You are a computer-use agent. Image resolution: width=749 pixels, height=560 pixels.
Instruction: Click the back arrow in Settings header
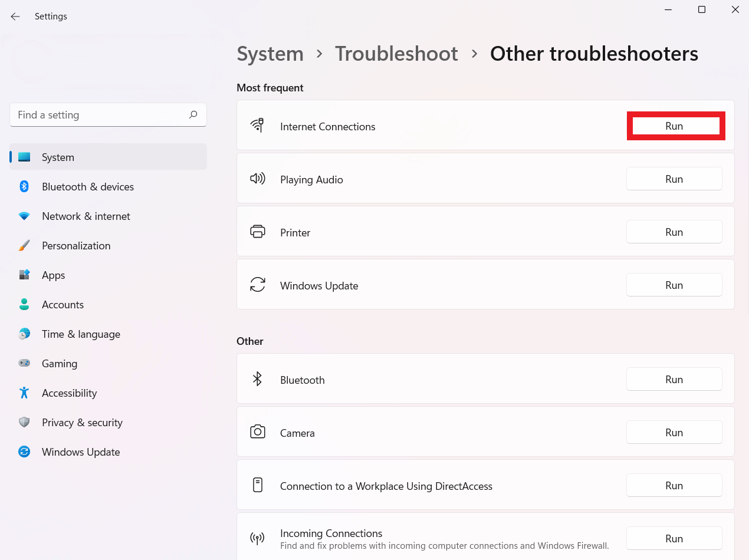tap(15, 17)
